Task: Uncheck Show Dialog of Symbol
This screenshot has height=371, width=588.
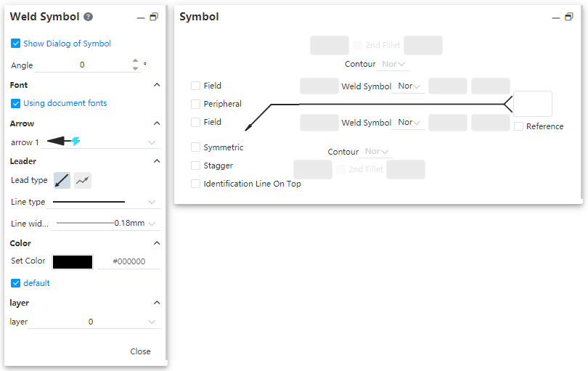Action: click(15, 44)
